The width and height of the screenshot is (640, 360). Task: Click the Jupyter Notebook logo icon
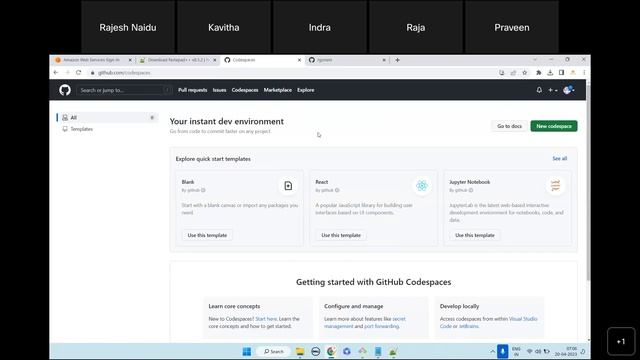point(556,186)
